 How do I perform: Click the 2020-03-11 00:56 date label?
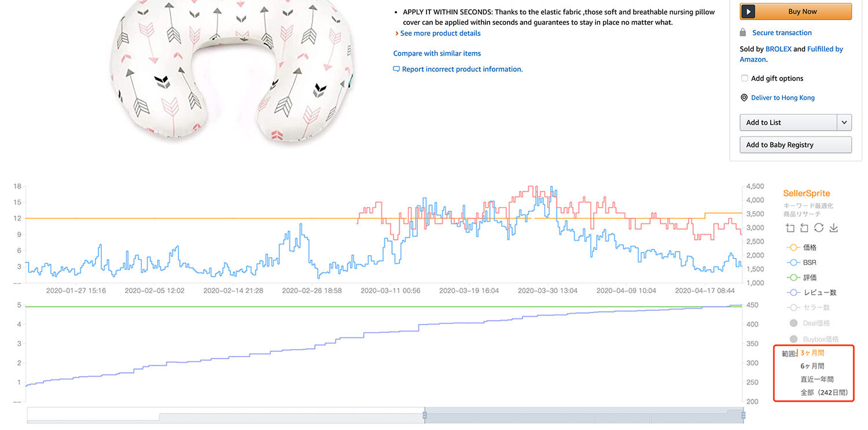pyautogui.click(x=391, y=291)
